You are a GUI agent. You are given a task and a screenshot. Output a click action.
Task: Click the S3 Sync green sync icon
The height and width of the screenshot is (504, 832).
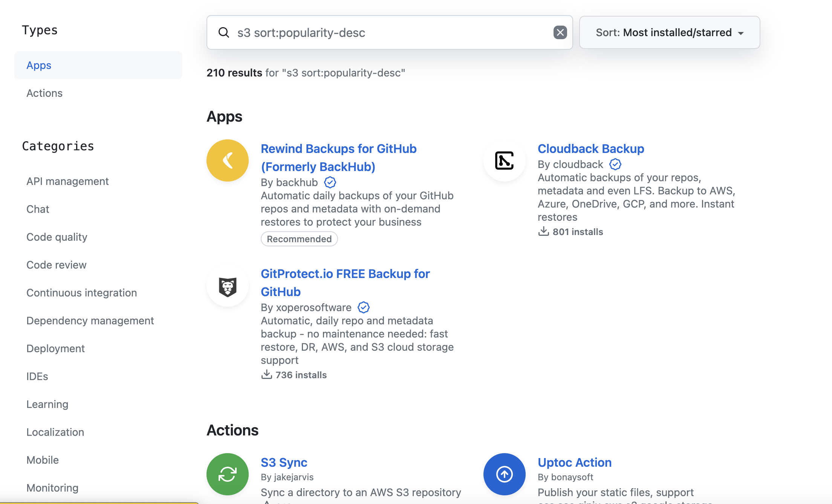[228, 474]
